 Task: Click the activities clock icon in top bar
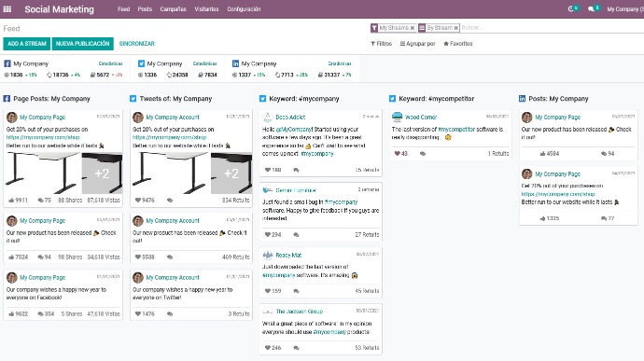click(571, 8)
